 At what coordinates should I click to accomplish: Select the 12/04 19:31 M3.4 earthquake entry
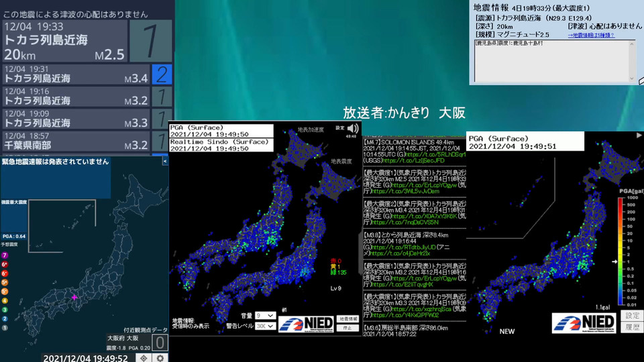tap(76, 74)
